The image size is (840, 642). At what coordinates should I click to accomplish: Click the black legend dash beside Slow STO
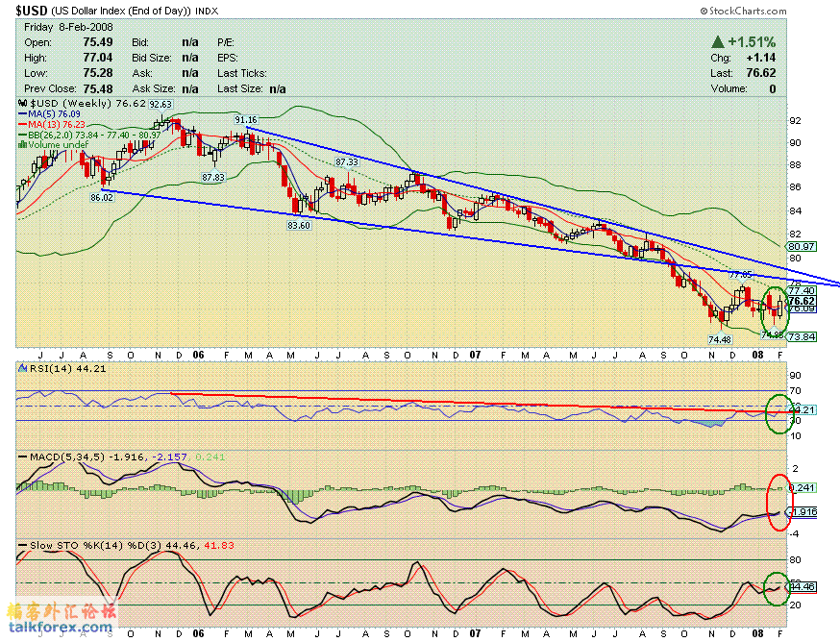(x=22, y=546)
